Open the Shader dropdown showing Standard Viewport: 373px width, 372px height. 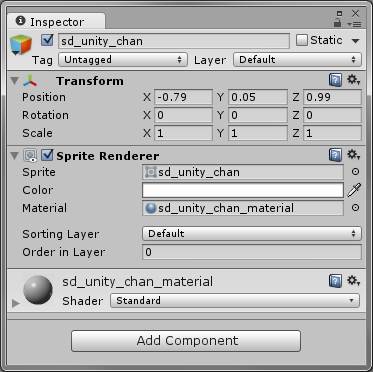(235, 300)
